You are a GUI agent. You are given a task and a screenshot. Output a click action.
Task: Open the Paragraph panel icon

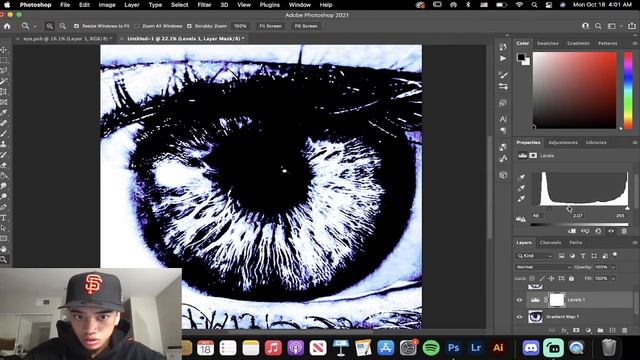click(503, 130)
